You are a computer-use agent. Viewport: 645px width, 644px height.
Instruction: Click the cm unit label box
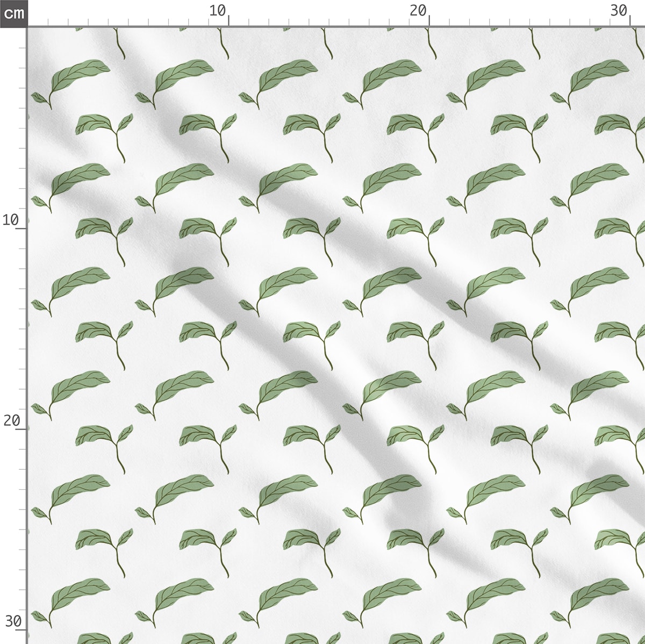(13, 13)
